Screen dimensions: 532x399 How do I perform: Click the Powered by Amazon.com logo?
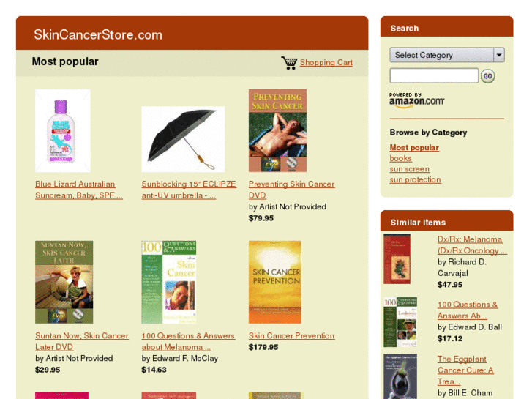pos(416,100)
